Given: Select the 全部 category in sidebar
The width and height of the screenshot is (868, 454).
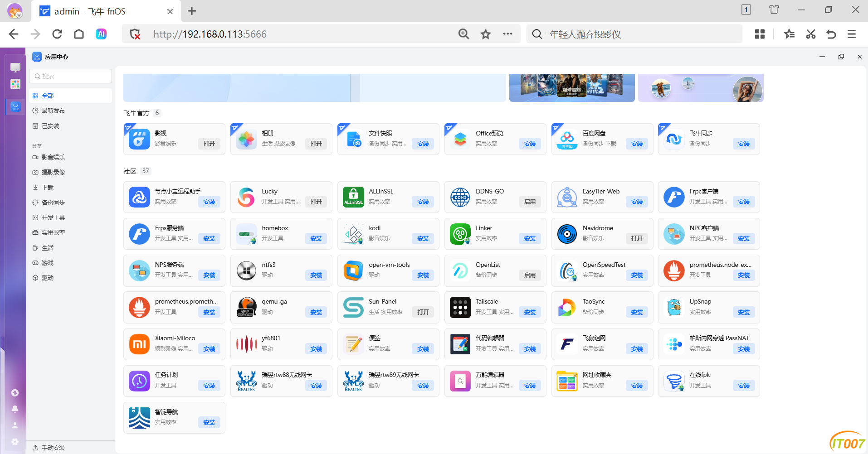Looking at the screenshot, I should [x=48, y=96].
